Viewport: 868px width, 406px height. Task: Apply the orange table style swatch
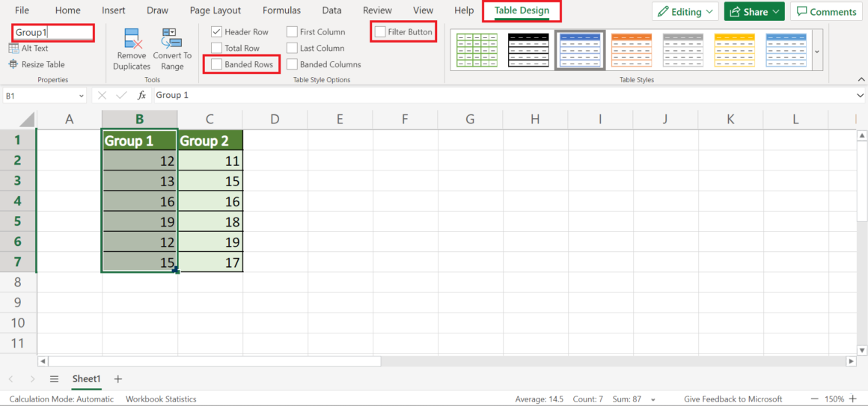[x=631, y=50]
